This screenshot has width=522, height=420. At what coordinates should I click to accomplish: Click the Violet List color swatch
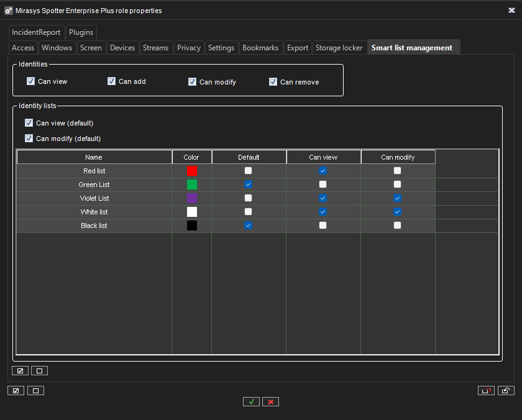[x=192, y=198]
